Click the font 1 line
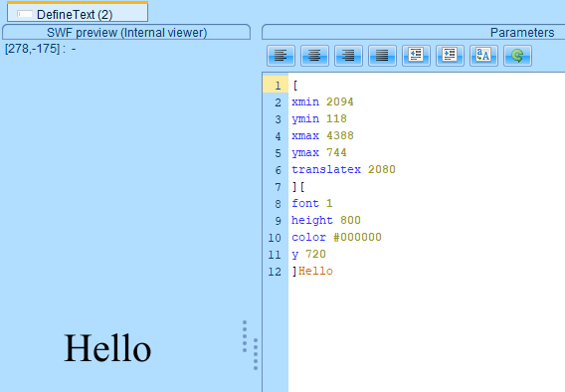Image resolution: width=565 pixels, height=392 pixels. click(x=312, y=203)
